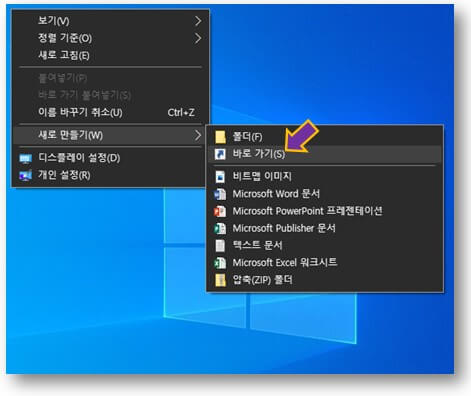Screen dimensions: 471x396
Task: Click the bitmap image file icon
Action: coord(220,177)
